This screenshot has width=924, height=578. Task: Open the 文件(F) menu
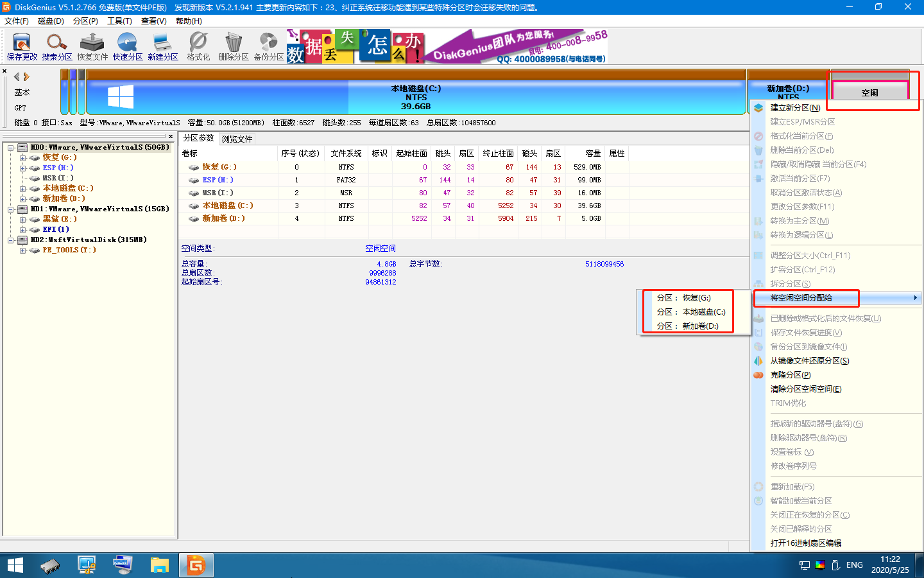[x=17, y=21]
